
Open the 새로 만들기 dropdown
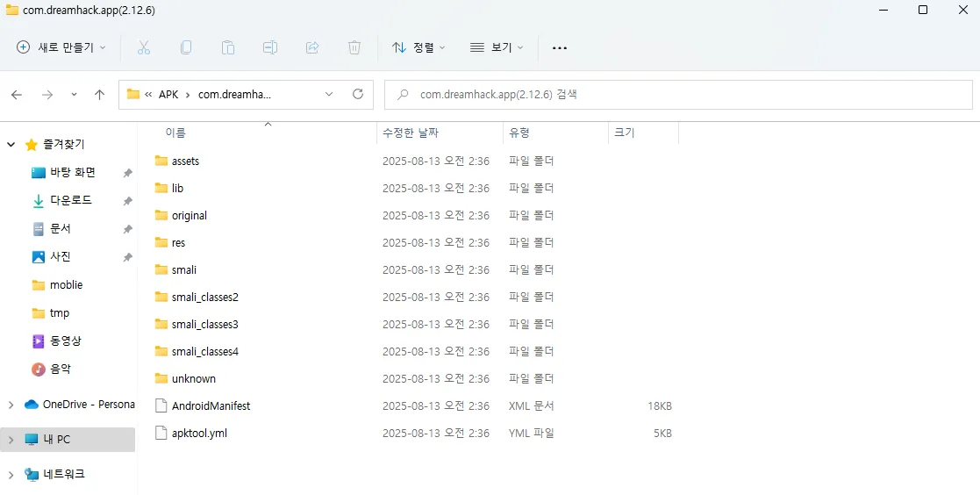coord(61,47)
